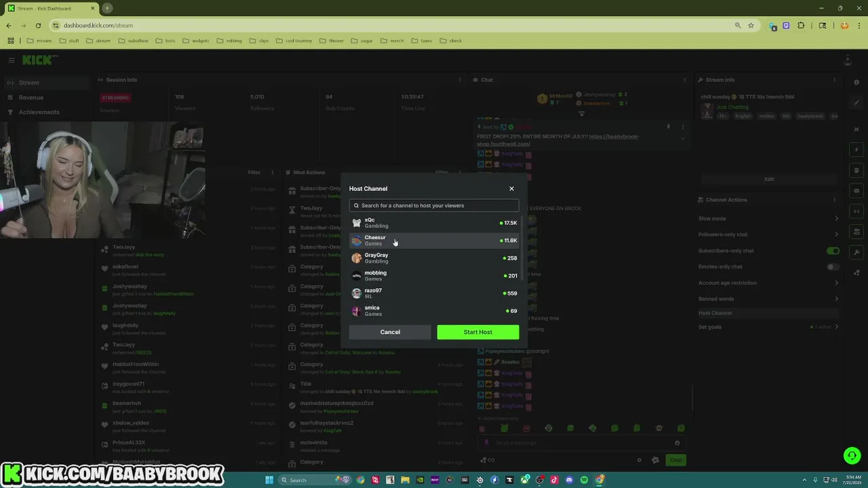Open File Explorer from the taskbar
Viewport: 868px width, 488px height.
click(x=405, y=480)
